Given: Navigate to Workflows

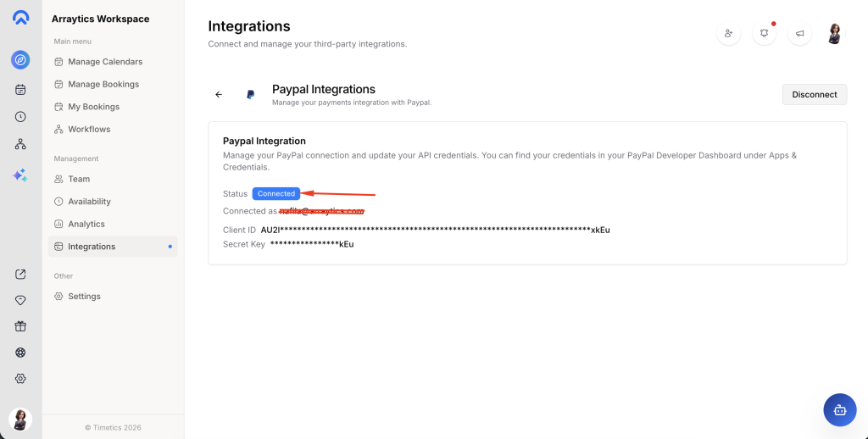Looking at the screenshot, I should [x=89, y=129].
